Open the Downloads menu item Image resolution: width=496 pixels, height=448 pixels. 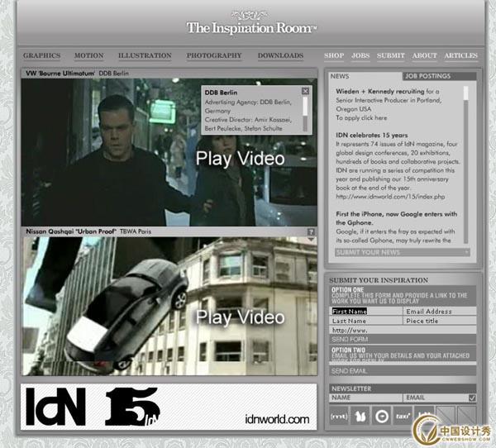[280, 55]
